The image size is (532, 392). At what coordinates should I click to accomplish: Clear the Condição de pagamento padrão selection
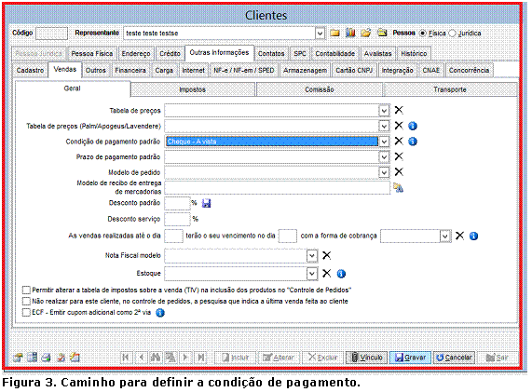pyautogui.click(x=399, y=142)
